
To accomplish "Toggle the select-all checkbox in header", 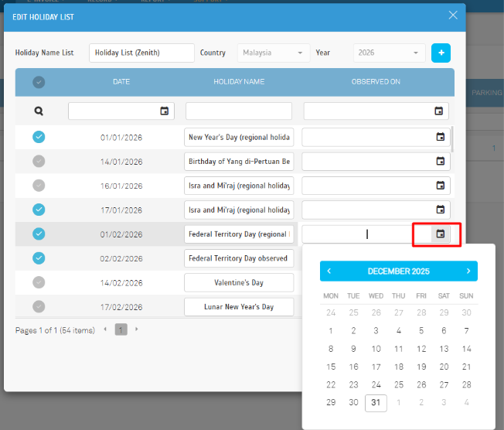I will click(x=39, y=82).
